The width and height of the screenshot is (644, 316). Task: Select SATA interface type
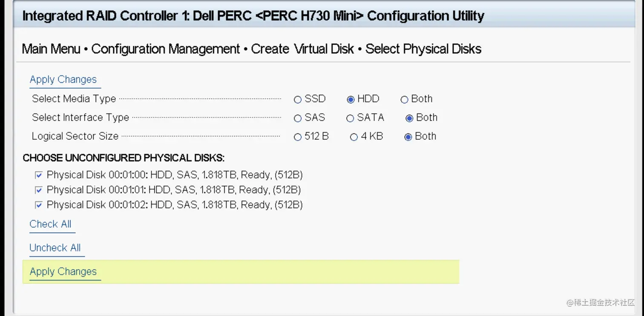pyautogui.click(x=350, y=118)
